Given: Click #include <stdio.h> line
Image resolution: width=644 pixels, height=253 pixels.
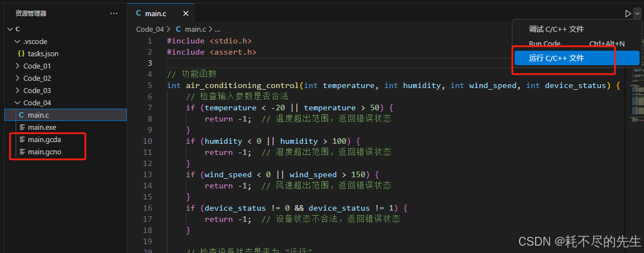Looking at the screenshot, I should (209, 41).
